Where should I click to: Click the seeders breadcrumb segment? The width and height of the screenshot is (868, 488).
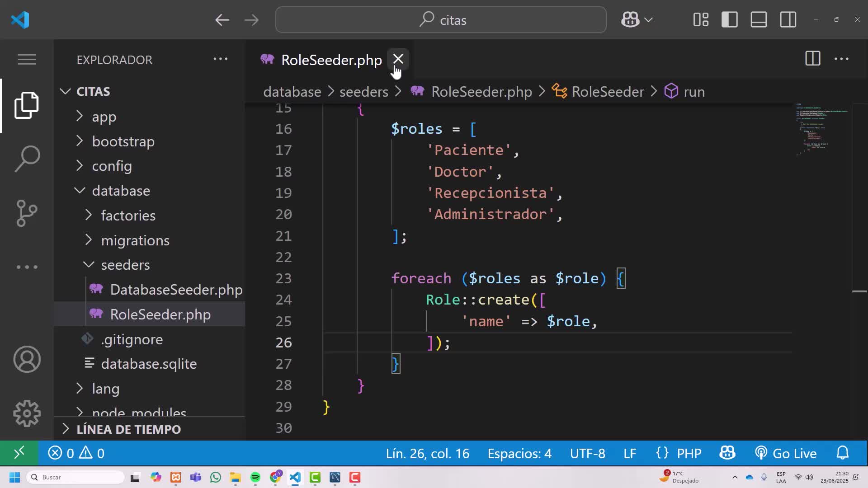[363, 92]
